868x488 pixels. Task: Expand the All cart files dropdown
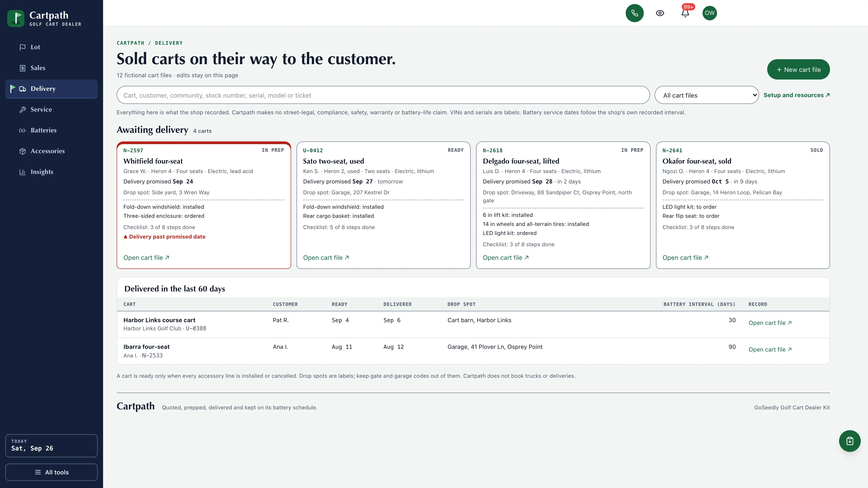pos(707,95)
